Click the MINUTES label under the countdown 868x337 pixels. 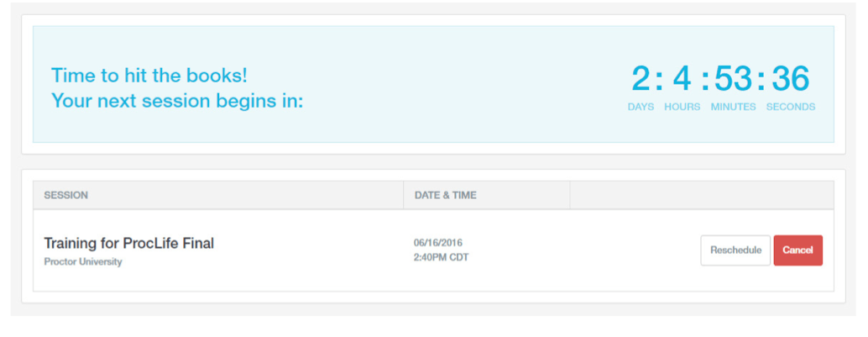point(734,107)
